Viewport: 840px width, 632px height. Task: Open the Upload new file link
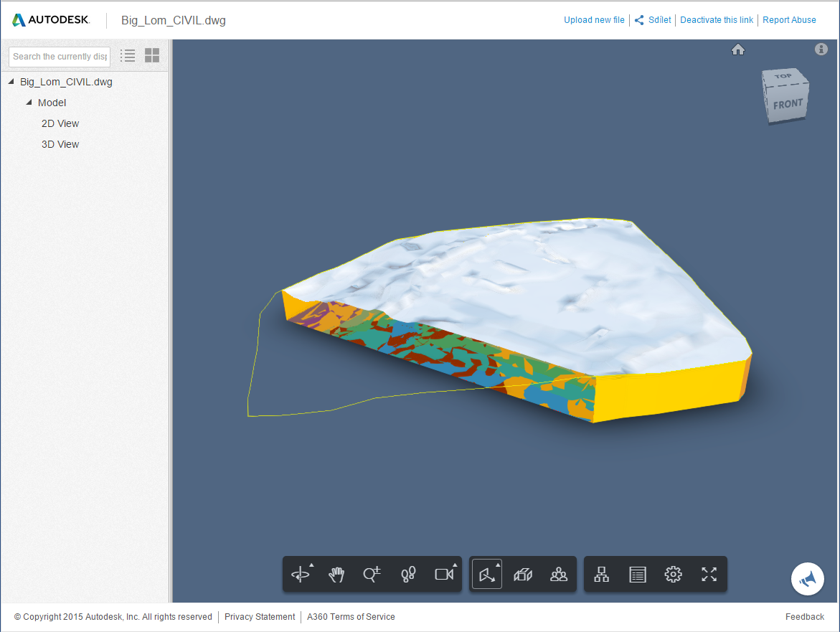point(594,19)
